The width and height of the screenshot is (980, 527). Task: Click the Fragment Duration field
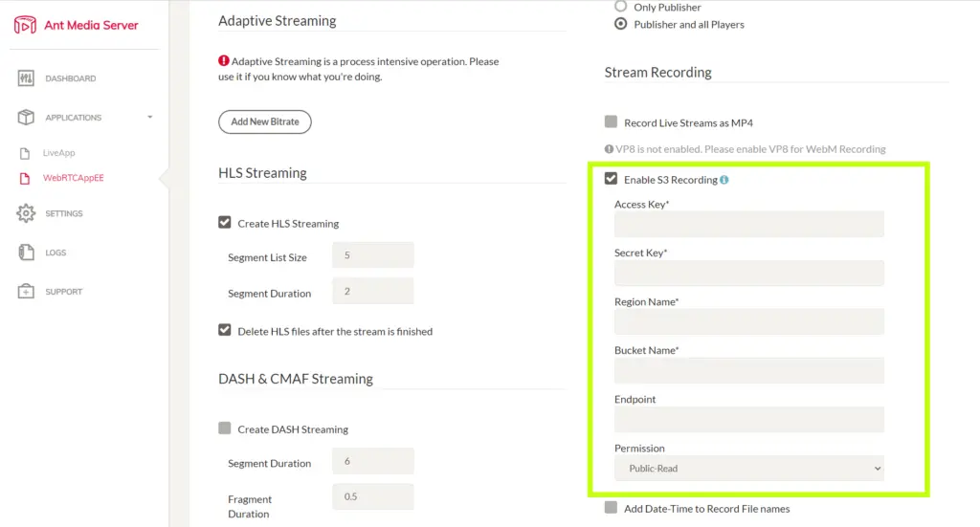(x=372, y=496)
